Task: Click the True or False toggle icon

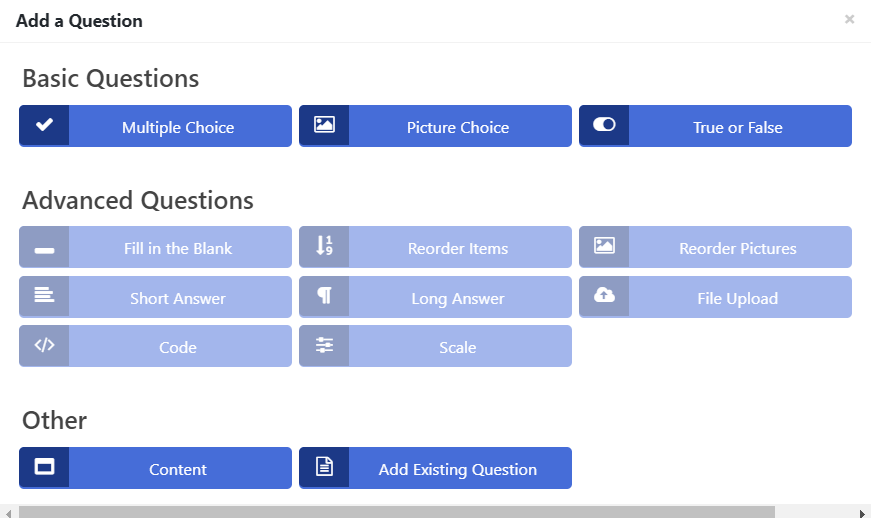Action: 604,124
